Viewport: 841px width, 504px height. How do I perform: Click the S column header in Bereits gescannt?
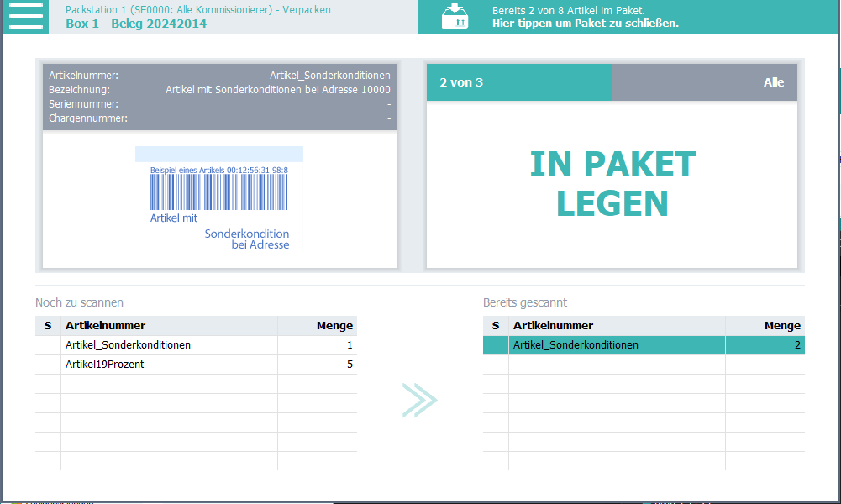coord(496,326)
